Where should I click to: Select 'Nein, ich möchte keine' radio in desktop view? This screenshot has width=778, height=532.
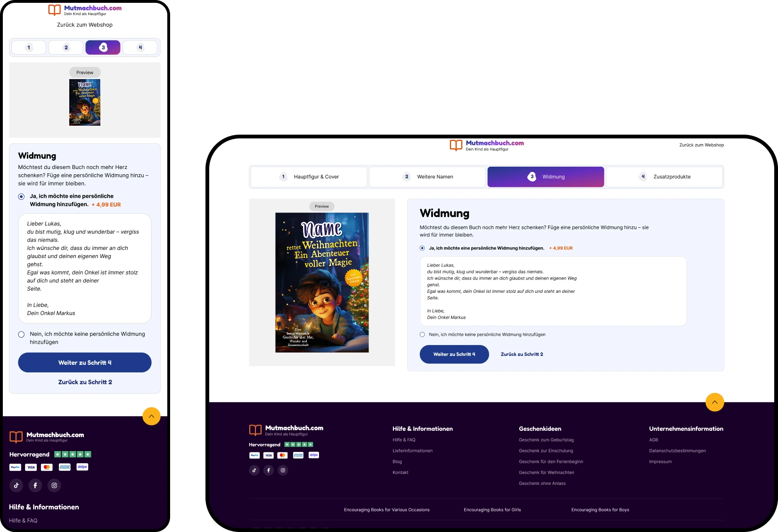(422, 335)
